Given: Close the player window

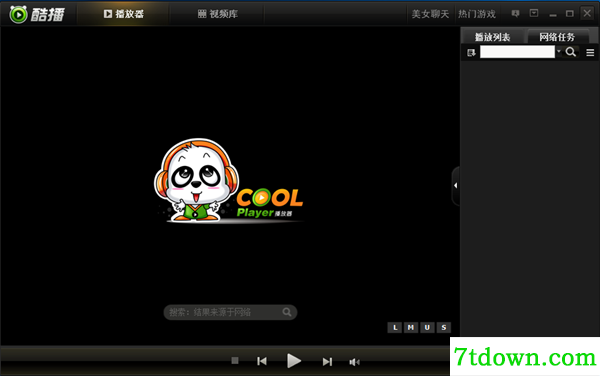Looking at the screenshot, I should (587, 13).
